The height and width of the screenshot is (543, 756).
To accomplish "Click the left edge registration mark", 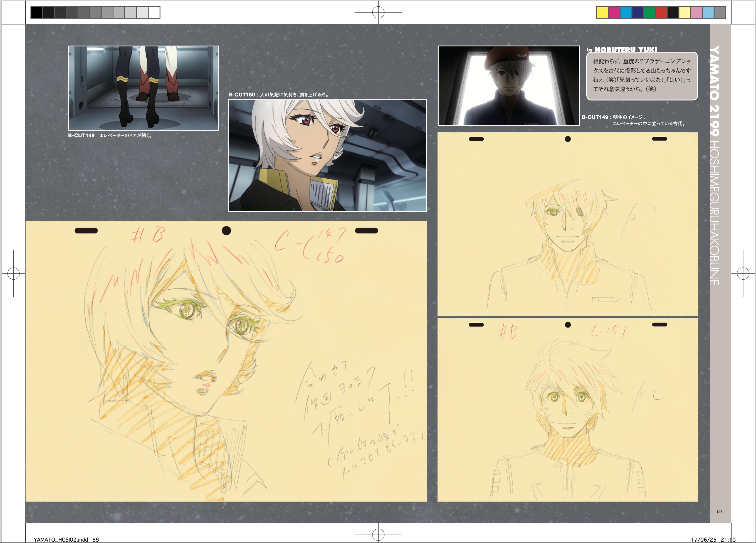I will tap(13, 273).
